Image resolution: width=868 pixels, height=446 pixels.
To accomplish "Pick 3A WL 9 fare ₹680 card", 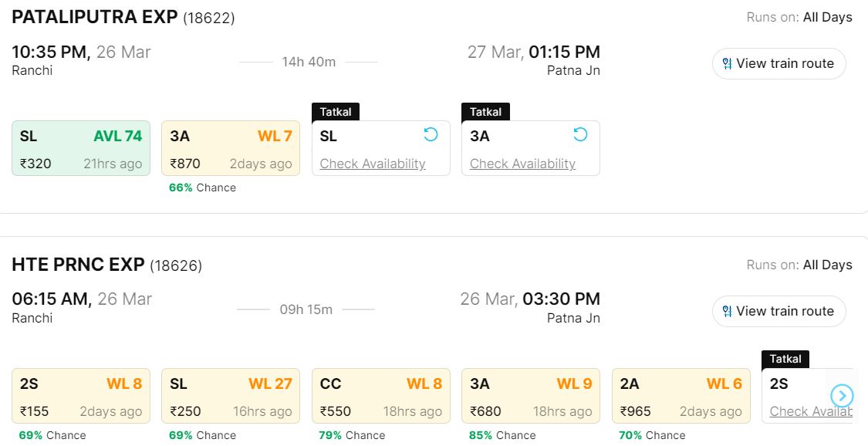I will [530, 396].
